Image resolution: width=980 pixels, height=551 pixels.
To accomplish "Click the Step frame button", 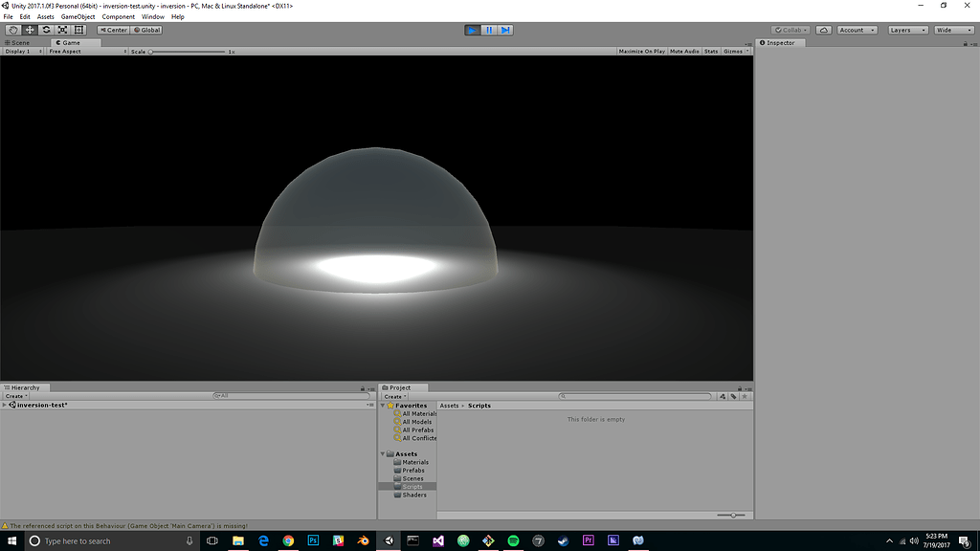I will pyautogui.click(x=505, y=30).
